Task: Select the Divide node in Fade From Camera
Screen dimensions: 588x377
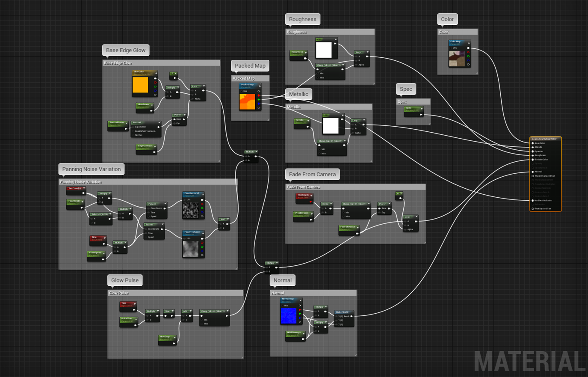Action: click(x=326, y=208)
